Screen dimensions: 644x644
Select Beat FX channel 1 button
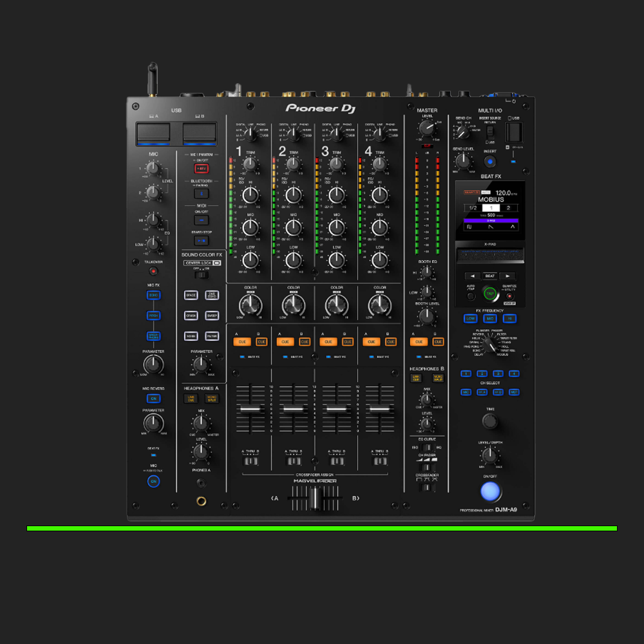click(466, 374)
